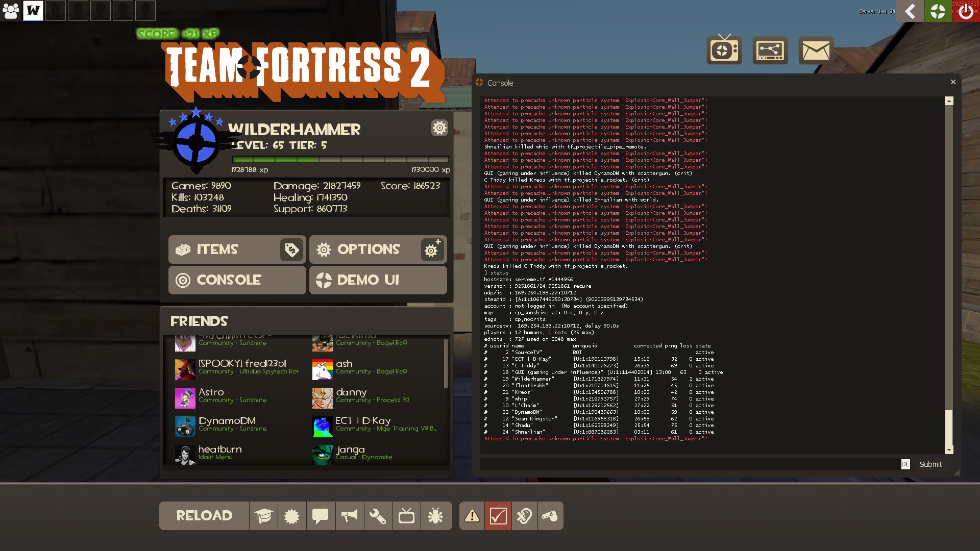Open the envelope messages icon
Screen dimensions: 980x551
(x=816, y=50)
